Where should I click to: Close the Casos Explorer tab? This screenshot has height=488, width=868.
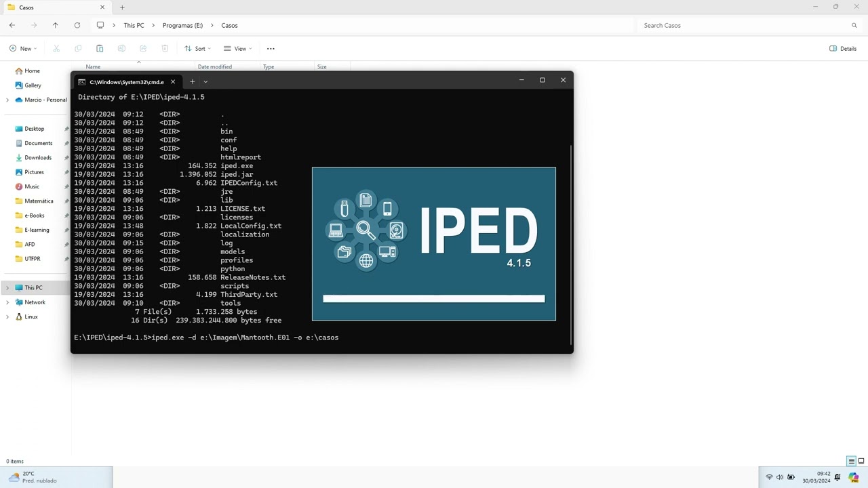click(102, 7)
